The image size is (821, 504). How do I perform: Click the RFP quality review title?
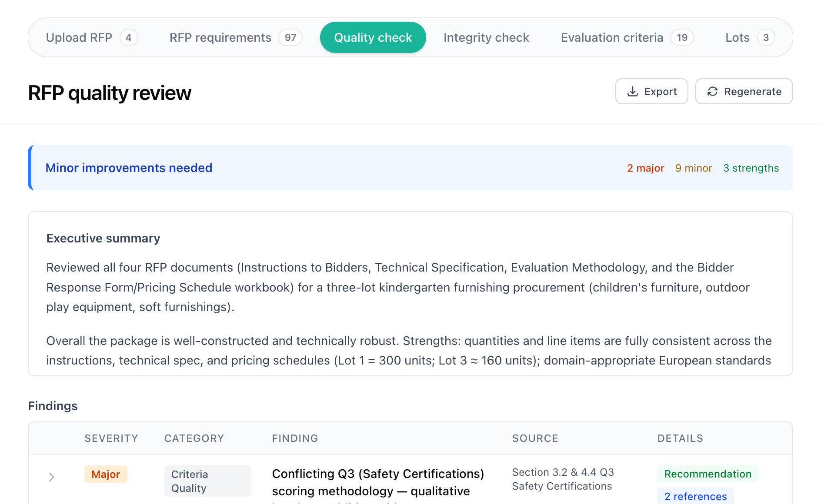click(110, 93)
